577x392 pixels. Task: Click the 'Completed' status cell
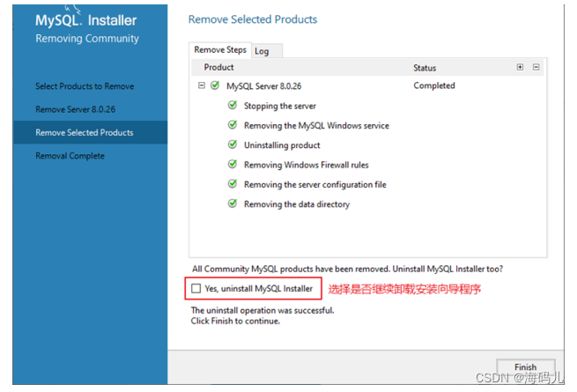[x=434, y=85]
